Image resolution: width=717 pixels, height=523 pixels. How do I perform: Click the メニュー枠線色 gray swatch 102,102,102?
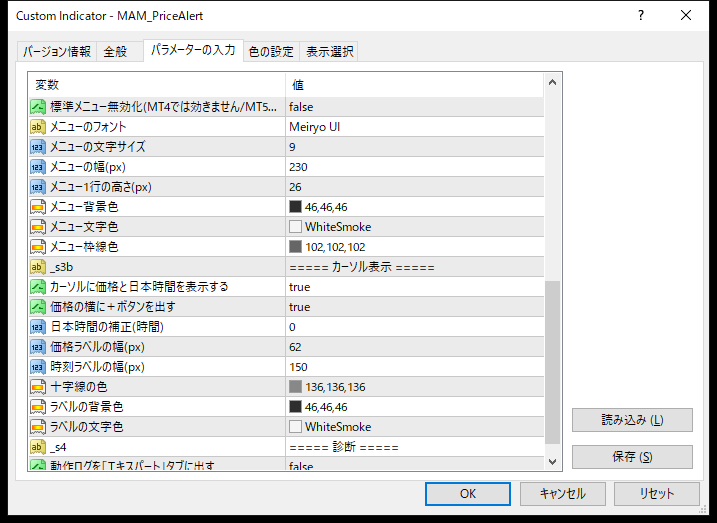(x=295, y=247)
